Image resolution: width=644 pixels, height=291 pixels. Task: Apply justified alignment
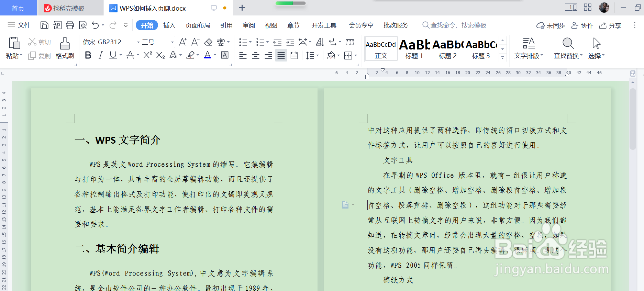coord(281,56)
